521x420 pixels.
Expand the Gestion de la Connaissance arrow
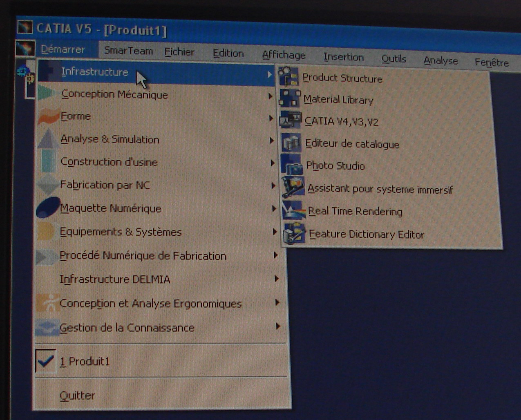tap(278, 326)
